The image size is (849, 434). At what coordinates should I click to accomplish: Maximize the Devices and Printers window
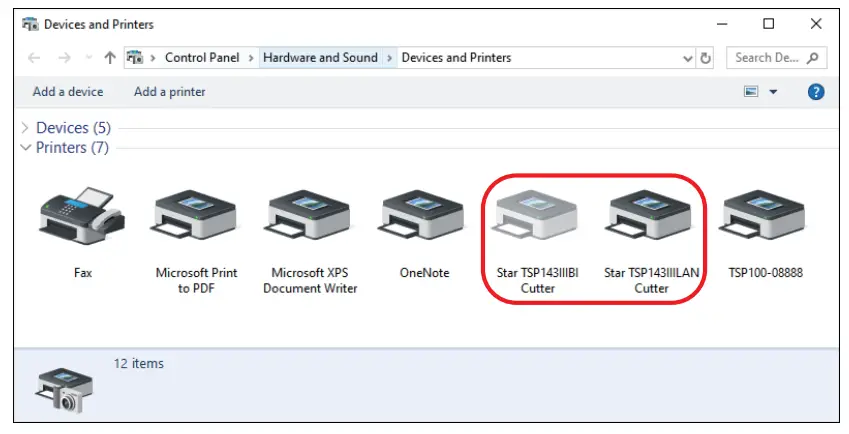(x=768, y=24)
